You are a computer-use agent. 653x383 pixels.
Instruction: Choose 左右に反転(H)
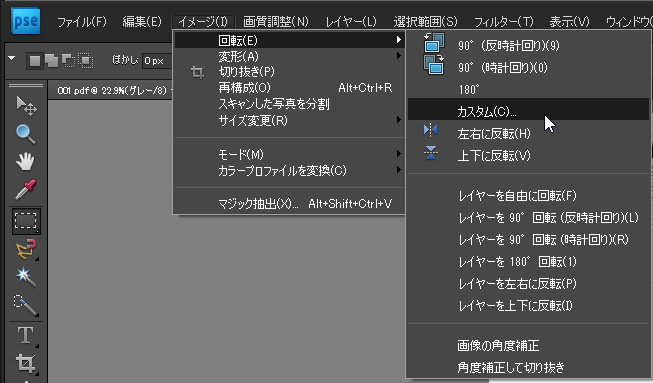click(528, 134)
